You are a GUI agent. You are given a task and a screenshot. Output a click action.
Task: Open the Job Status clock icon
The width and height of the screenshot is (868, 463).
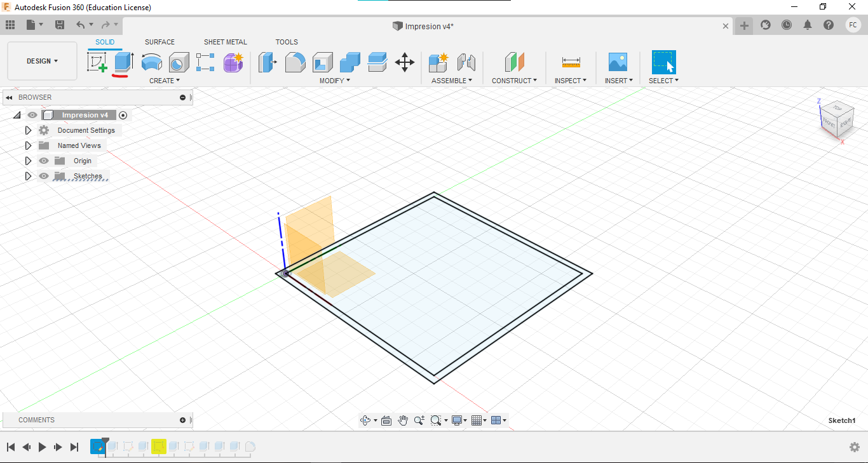[787, 25]
